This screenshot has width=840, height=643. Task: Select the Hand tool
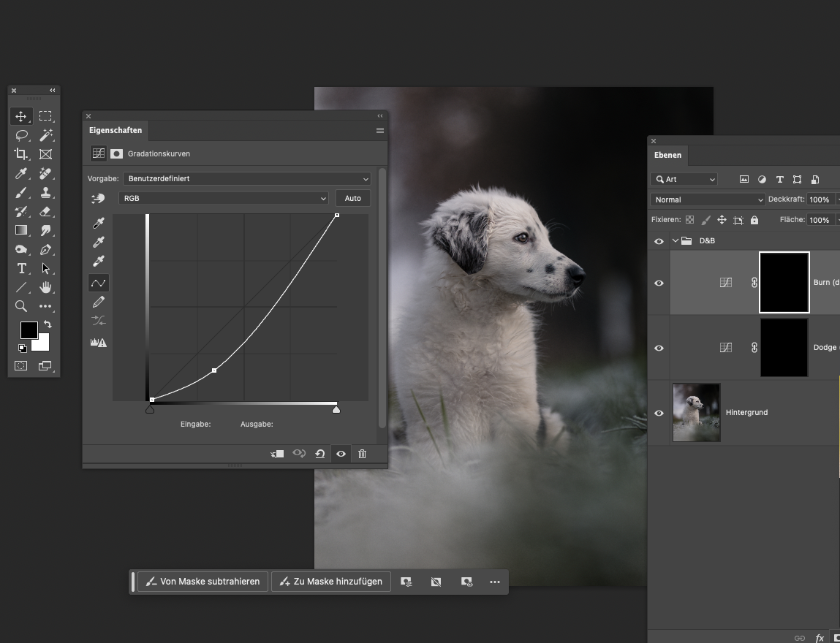click(45, 287)
